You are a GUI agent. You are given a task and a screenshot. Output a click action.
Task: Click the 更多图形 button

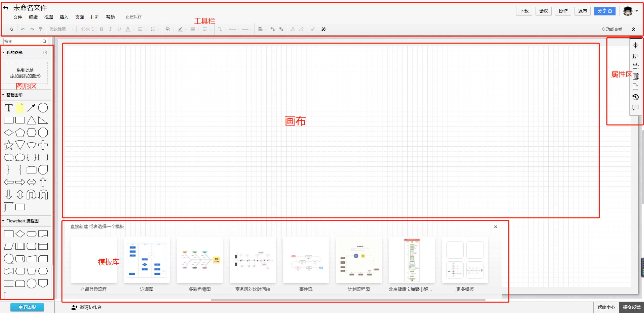pos(27,307)
